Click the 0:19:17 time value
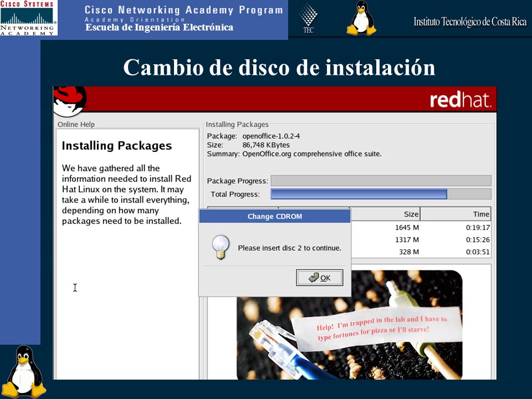 point(478,227)
